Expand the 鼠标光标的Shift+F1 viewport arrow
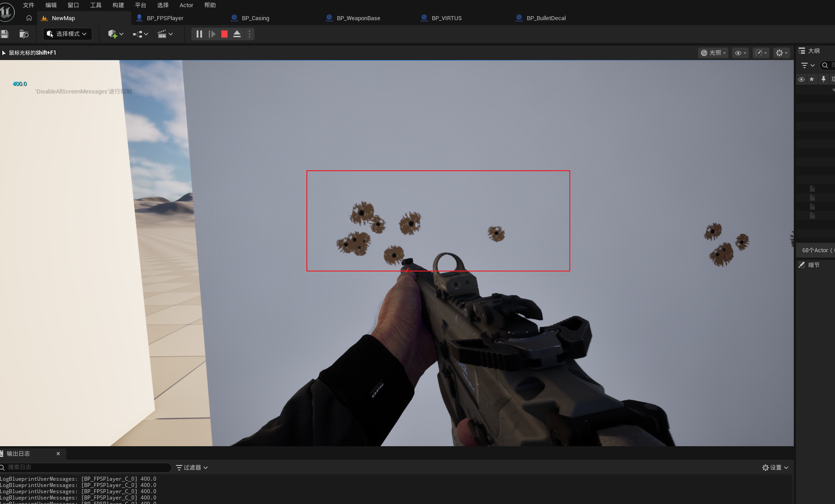 point(4,53)
